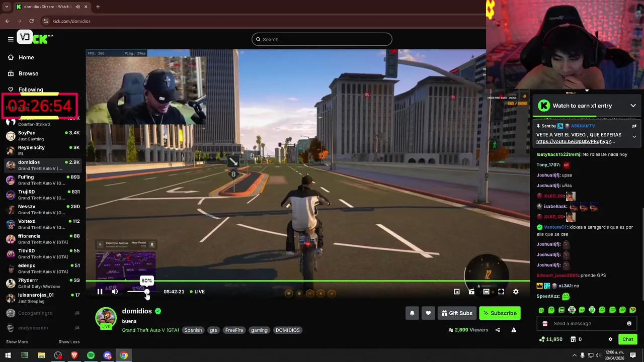This screenshot has width=644, height=362.
Task: Open luisanarojas_01 channel in sidebar
Action: [x=43, y=298]
